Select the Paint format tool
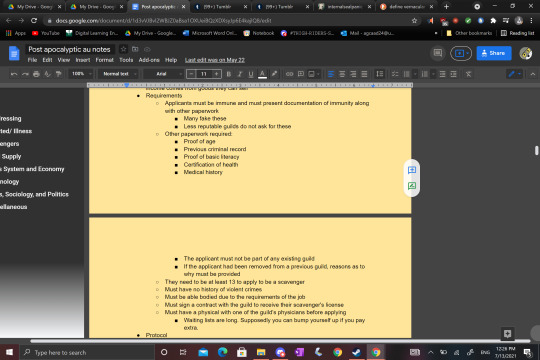The height and width of the screenshot is (360, 540). pos(59,74)
